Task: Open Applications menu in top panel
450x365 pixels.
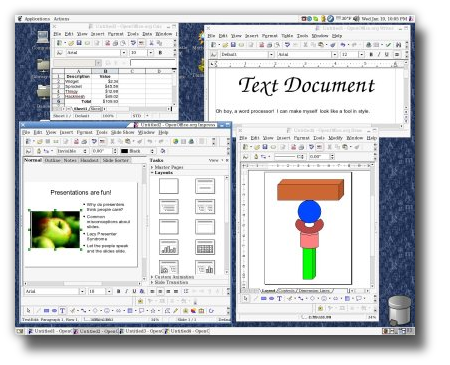Action: pyautogui.click(x=37, y=19)
